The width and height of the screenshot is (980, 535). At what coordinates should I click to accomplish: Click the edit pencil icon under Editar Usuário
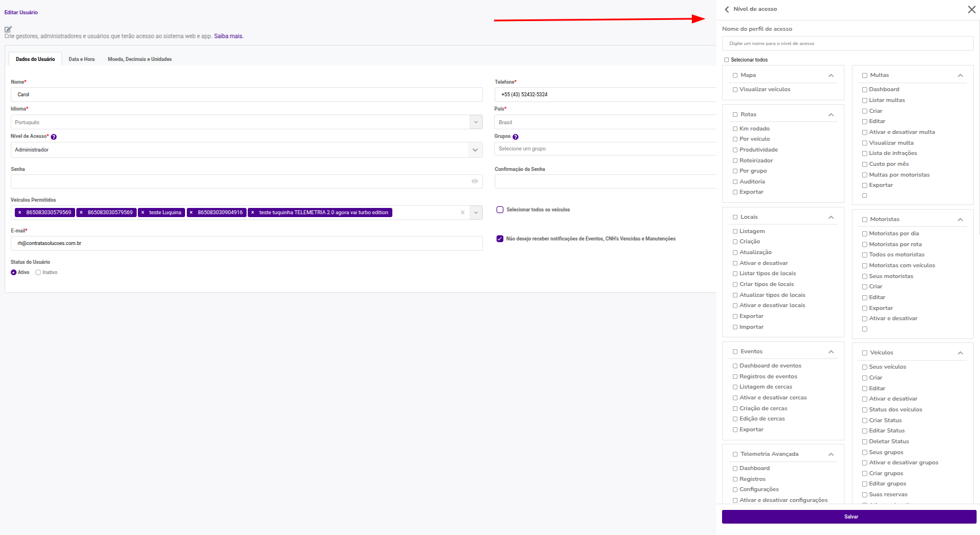point(8,29)
